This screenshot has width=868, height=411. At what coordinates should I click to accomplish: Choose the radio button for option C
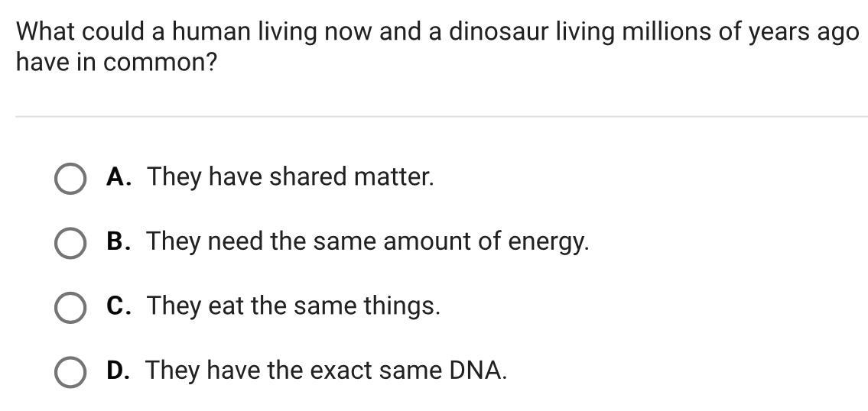point(70,308)
